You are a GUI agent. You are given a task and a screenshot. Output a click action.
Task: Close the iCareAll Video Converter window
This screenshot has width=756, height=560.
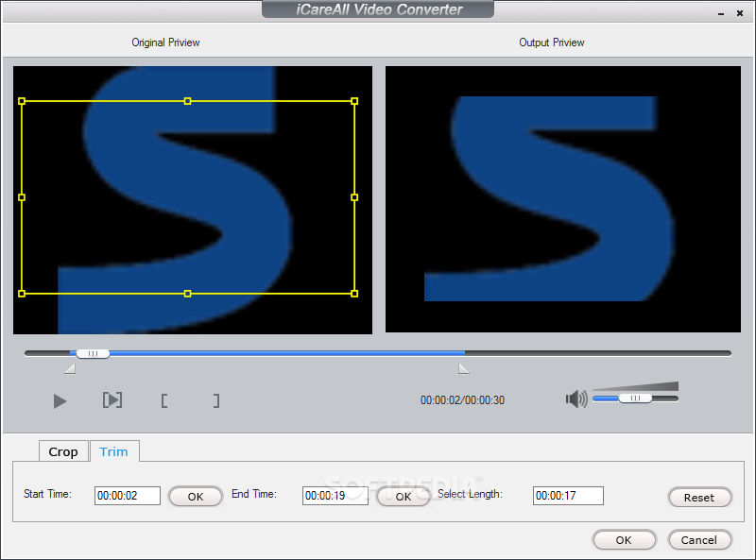(x=740, y=13)
